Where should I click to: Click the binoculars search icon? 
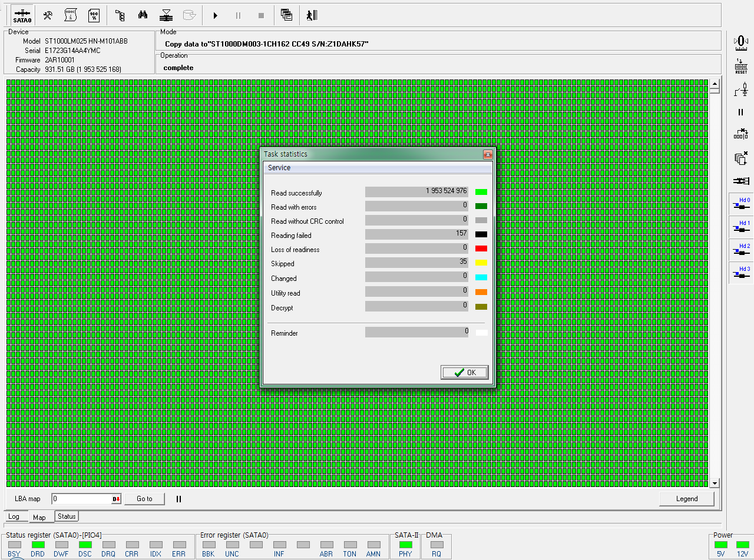coord(143,15)
